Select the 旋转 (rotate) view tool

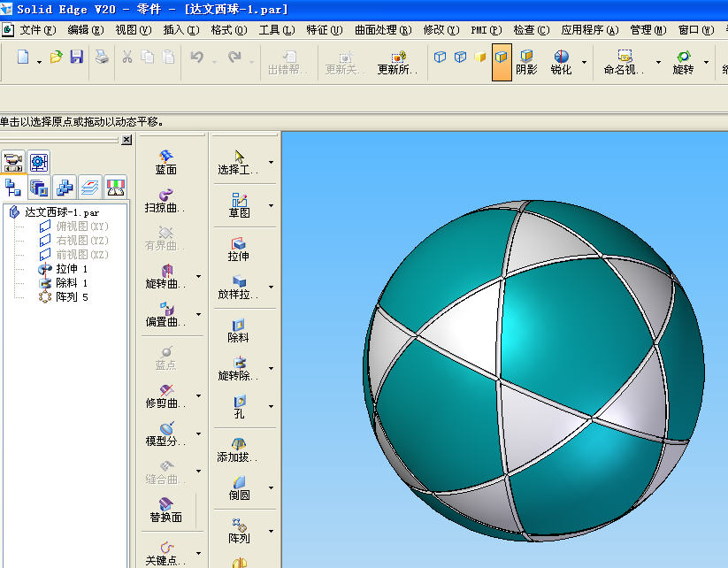[x=683, y=63]
